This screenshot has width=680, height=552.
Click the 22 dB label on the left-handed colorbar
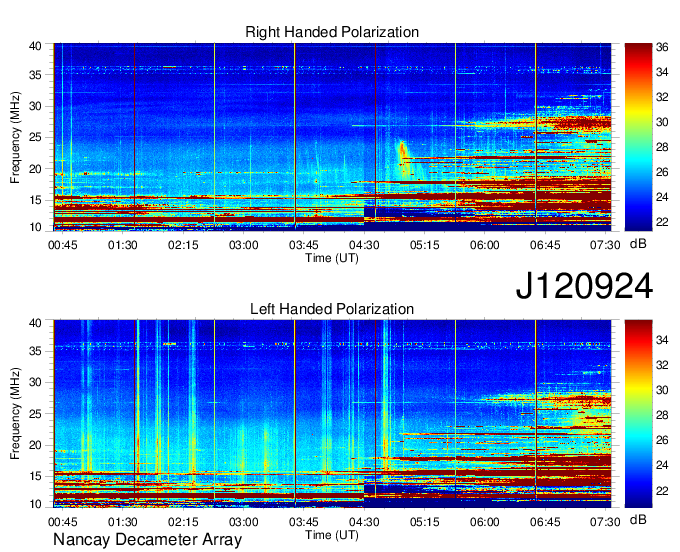coord(662,490)
